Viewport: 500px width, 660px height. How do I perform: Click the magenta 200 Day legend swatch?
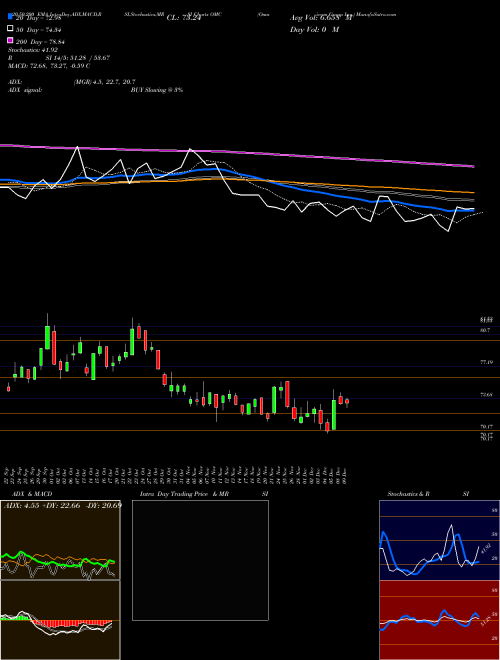[x=10, y=41]
